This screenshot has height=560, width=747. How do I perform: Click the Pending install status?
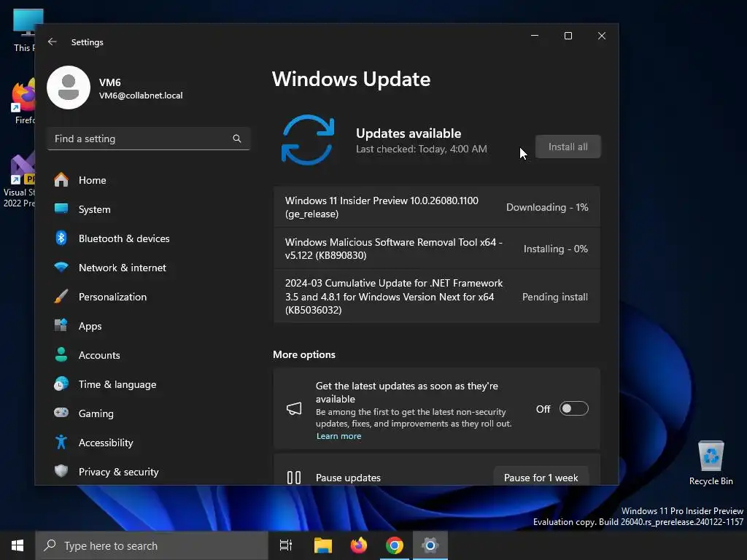[555, 297]
